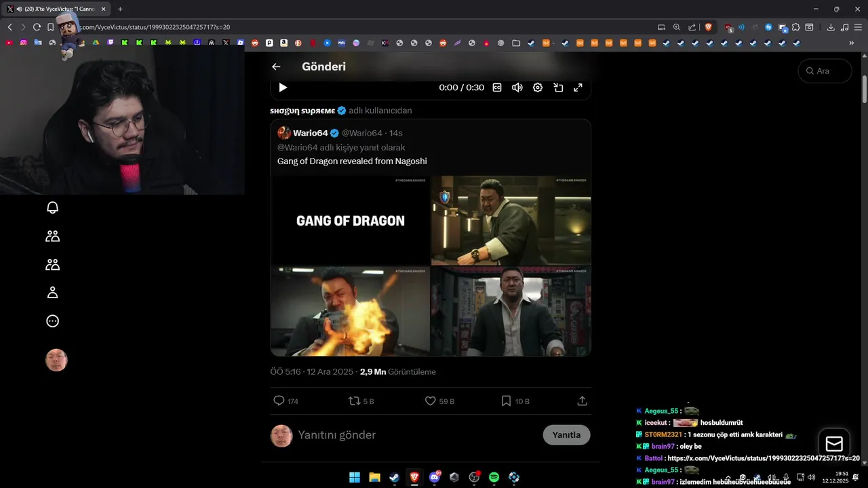
Task: Share the post via upload icon
Action: (582, 401)
